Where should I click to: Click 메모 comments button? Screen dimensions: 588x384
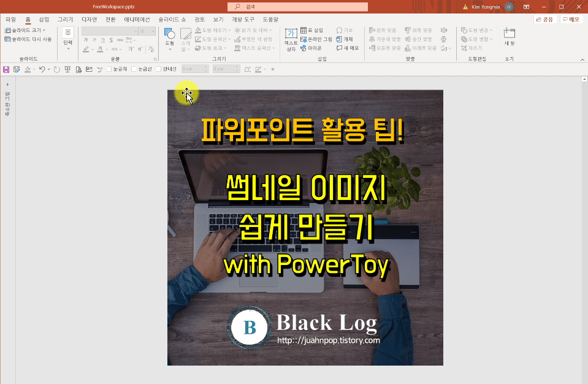click(571, 20)
